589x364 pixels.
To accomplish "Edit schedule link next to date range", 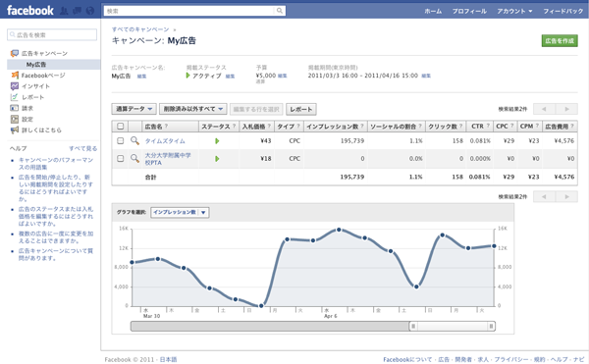I will [426, 76].
